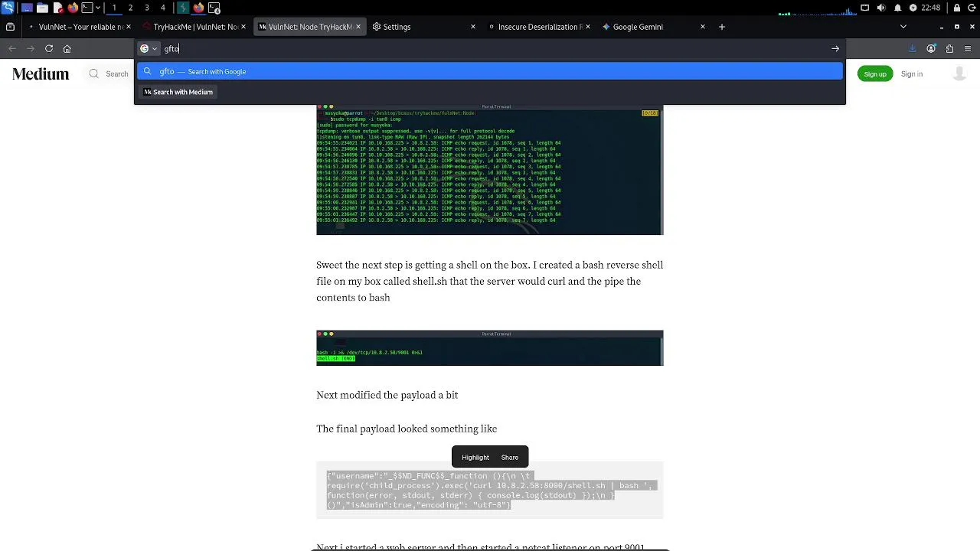Expand the terminal launcher dropdown arrow

pyautogui.click(x=98, y=8)
